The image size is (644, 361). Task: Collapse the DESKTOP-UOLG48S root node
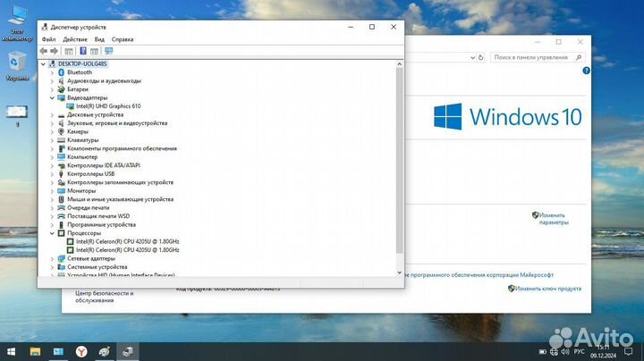point(43,64)
